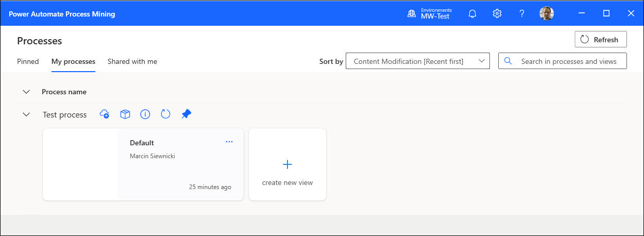
Task: Collapse the Test process row
Action: pyautogui.click(x=26, y=114)
